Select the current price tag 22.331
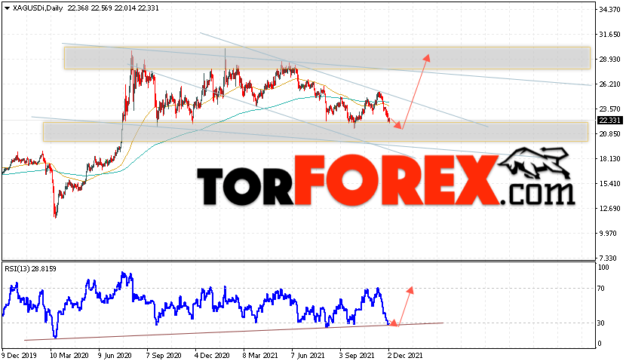This screenshot has height=364, width=626. [609, 120]
